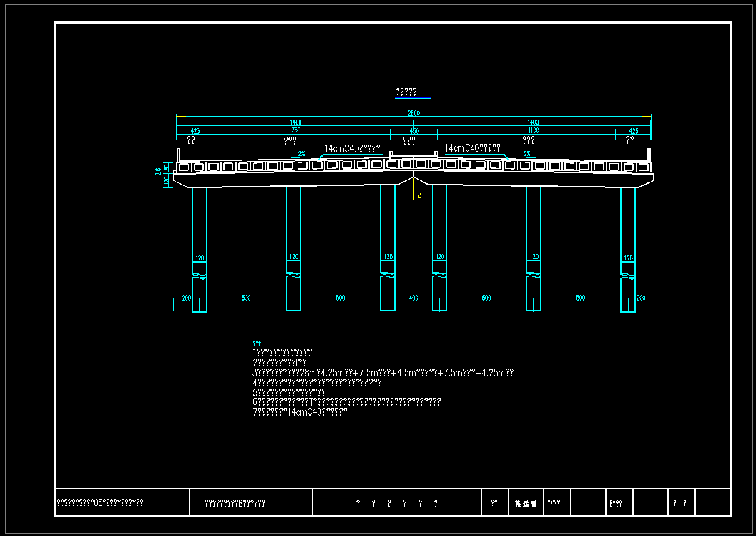Select the yellow centerline marker labeled 2
This screenshot has width=756, height=536.
(418, 194)
